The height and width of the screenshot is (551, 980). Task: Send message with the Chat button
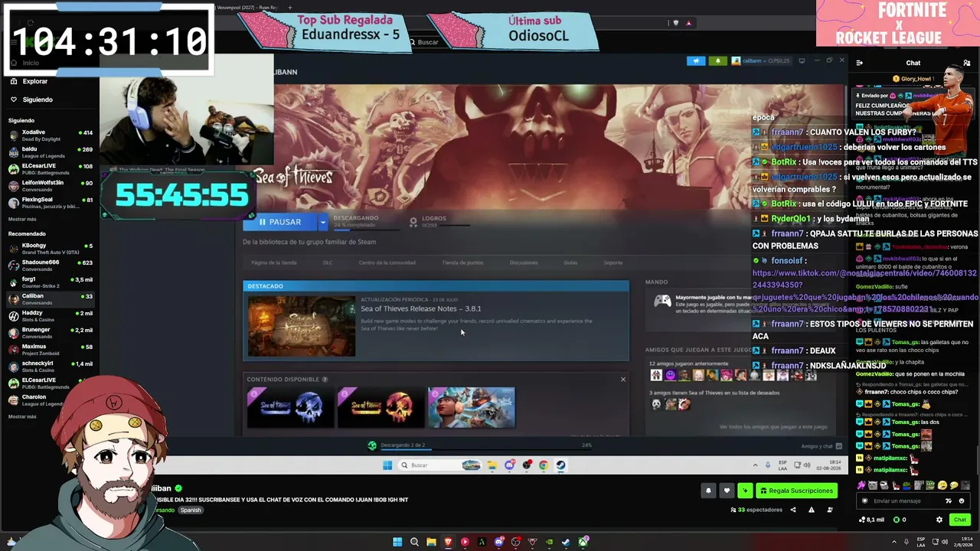960,520
